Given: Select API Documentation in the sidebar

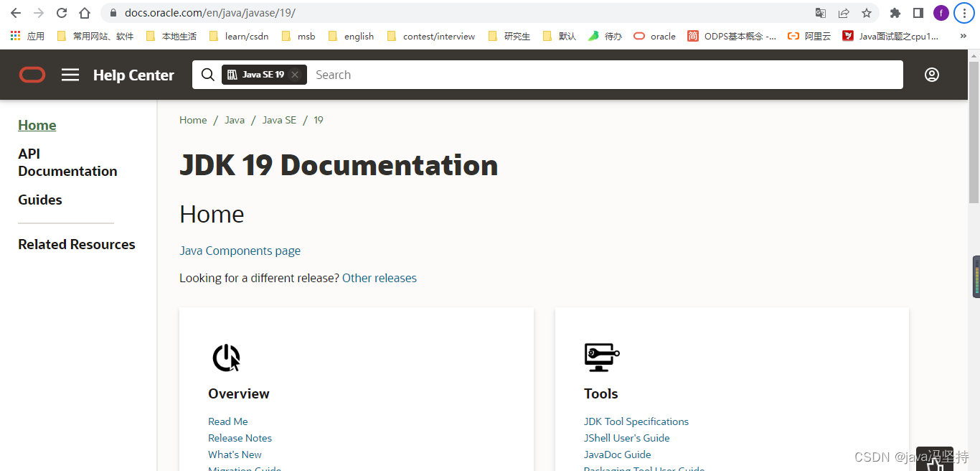Looking at the screenshot, I should (67, 162).
